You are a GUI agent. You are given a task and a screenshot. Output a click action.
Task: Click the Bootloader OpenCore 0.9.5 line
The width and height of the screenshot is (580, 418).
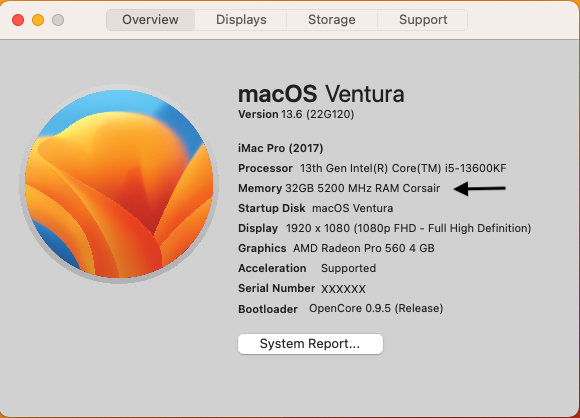[341, 309]
